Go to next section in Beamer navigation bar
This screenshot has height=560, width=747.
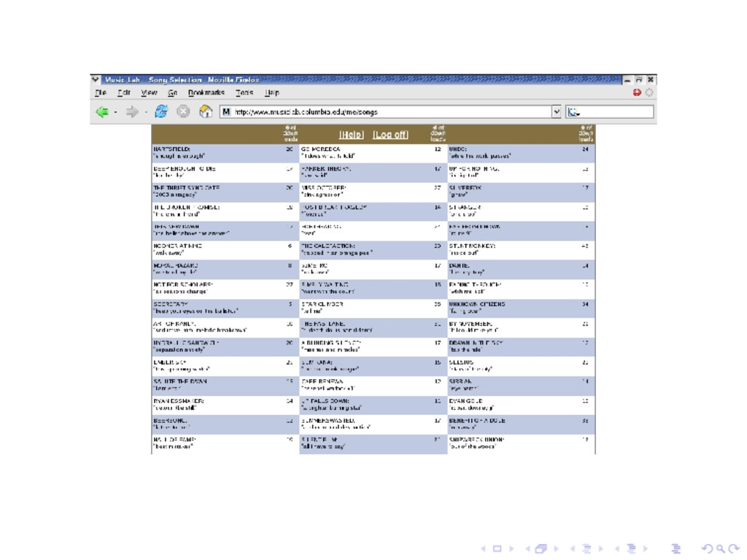[645, 548]
